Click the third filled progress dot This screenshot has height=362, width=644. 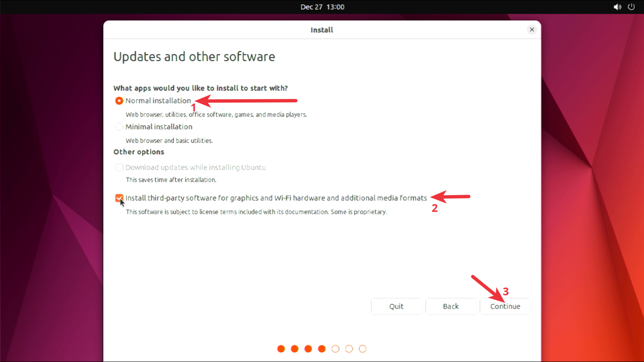pos(308,349)
